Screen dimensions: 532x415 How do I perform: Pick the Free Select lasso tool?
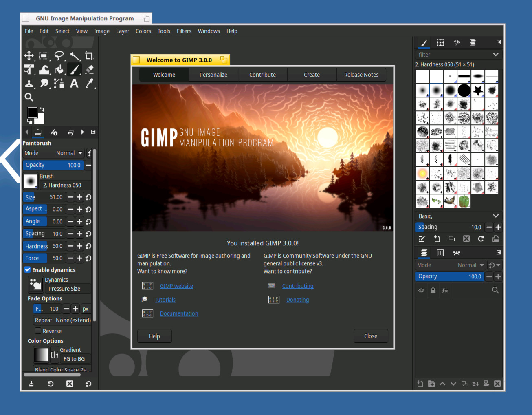(x=59, y=56)
